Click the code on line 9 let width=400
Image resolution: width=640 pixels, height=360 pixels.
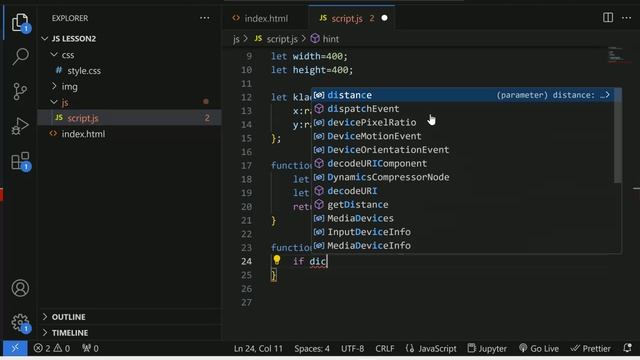click(x=309, y=56)
